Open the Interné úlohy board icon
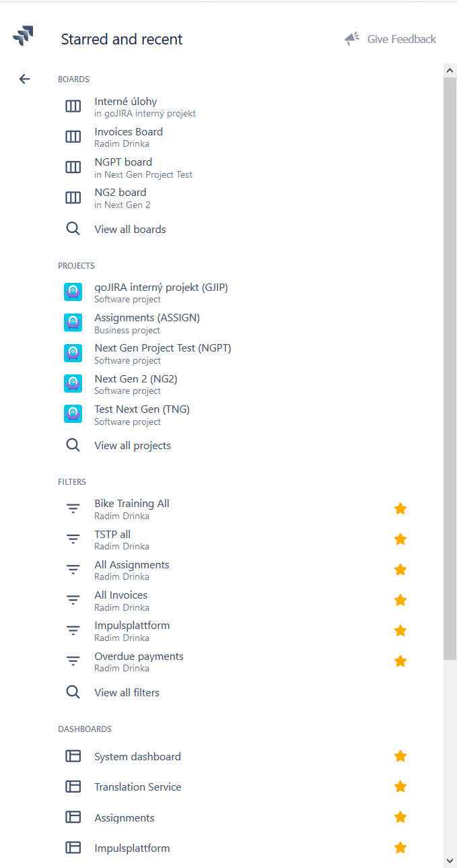The image size is (457, 868). tap(73, 106)
